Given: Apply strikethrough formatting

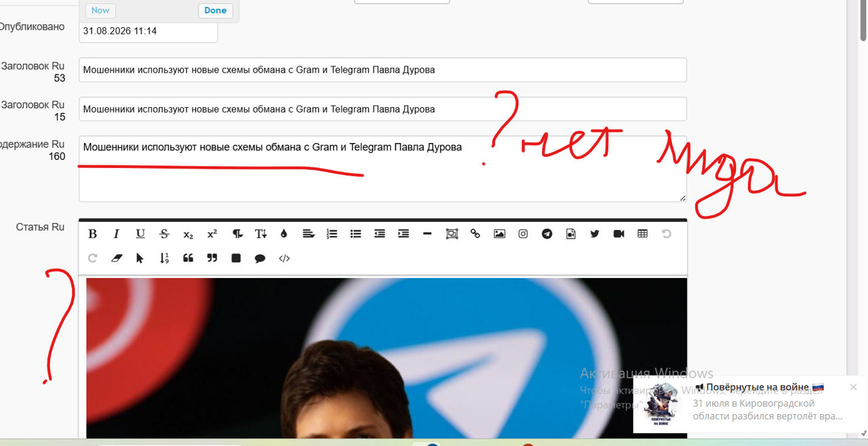Looking at the screenshot, I should (x=164, y=234).
